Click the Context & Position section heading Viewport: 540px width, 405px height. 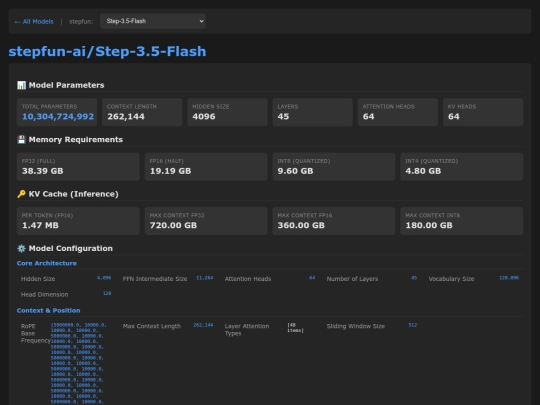tap(49, 310)
